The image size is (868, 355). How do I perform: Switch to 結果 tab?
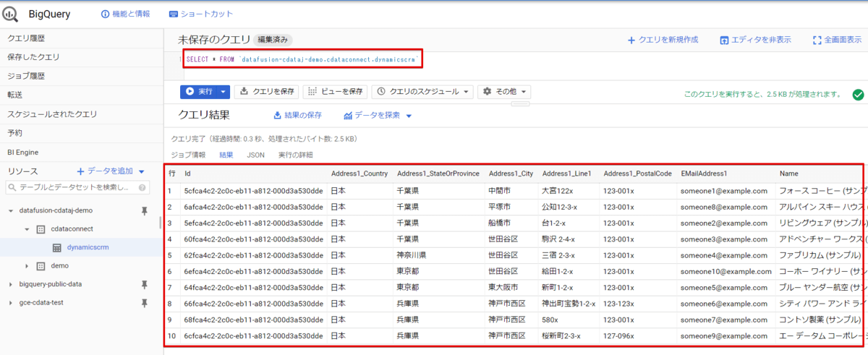226,155
